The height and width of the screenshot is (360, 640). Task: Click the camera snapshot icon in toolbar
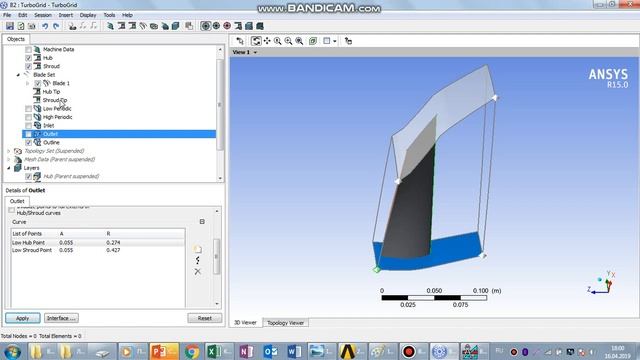click(32, 26)
